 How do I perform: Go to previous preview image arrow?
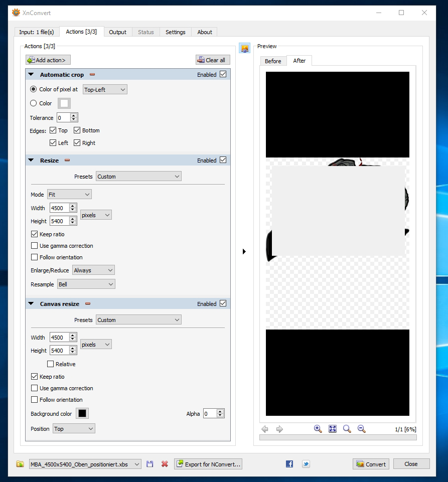coord(265,429)
